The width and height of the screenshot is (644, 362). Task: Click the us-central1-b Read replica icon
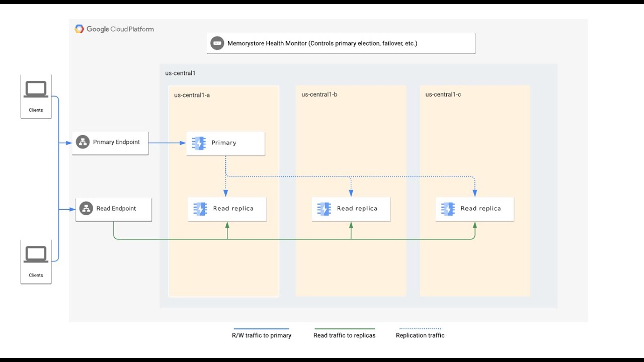324,209
